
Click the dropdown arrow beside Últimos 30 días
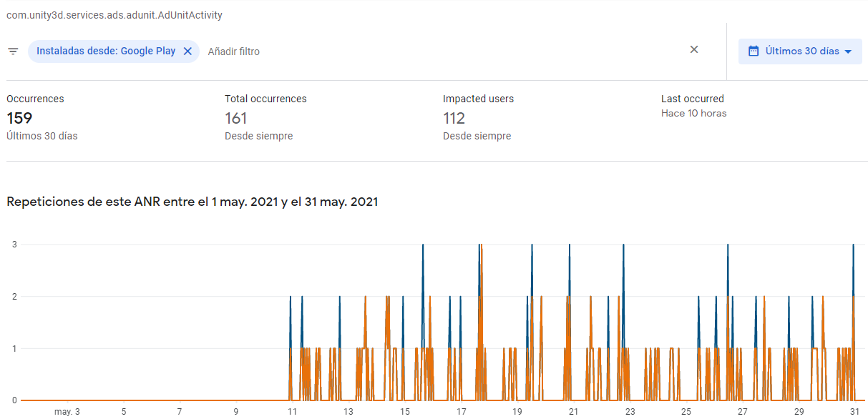[849, 51]
